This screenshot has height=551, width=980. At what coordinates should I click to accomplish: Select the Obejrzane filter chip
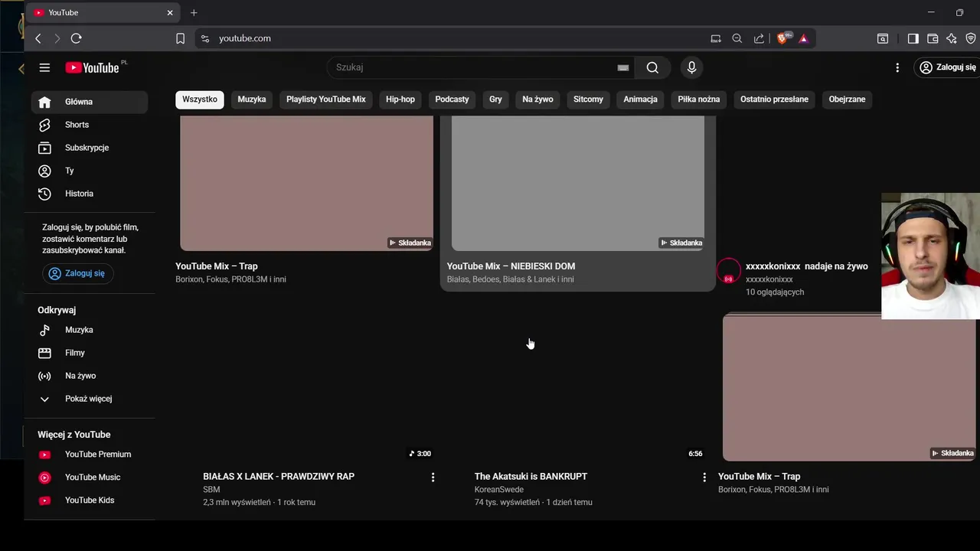click(x=847, y=99)
